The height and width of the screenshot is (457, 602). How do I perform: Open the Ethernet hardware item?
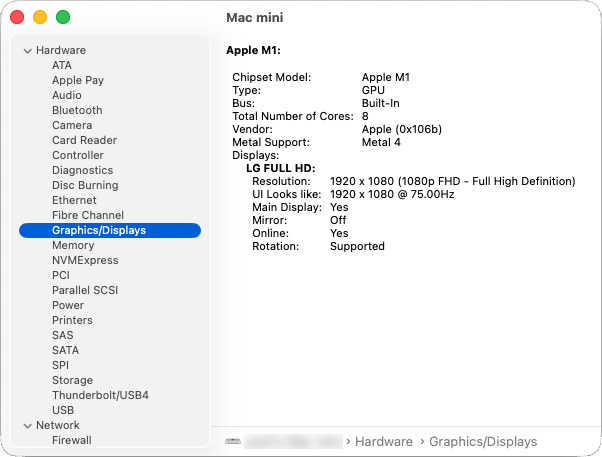[74, 200]
